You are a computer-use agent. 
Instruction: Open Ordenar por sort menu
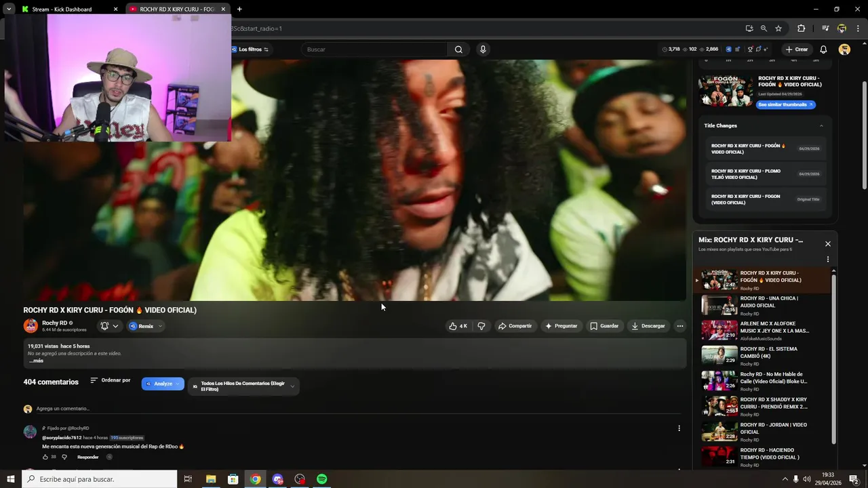click(110, 380)
